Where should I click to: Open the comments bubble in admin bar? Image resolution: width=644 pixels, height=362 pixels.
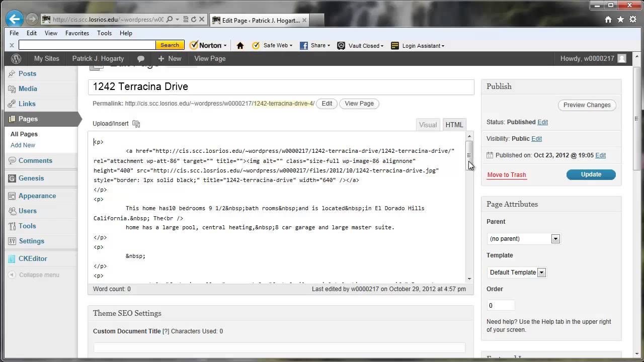[x=141, y=59]
